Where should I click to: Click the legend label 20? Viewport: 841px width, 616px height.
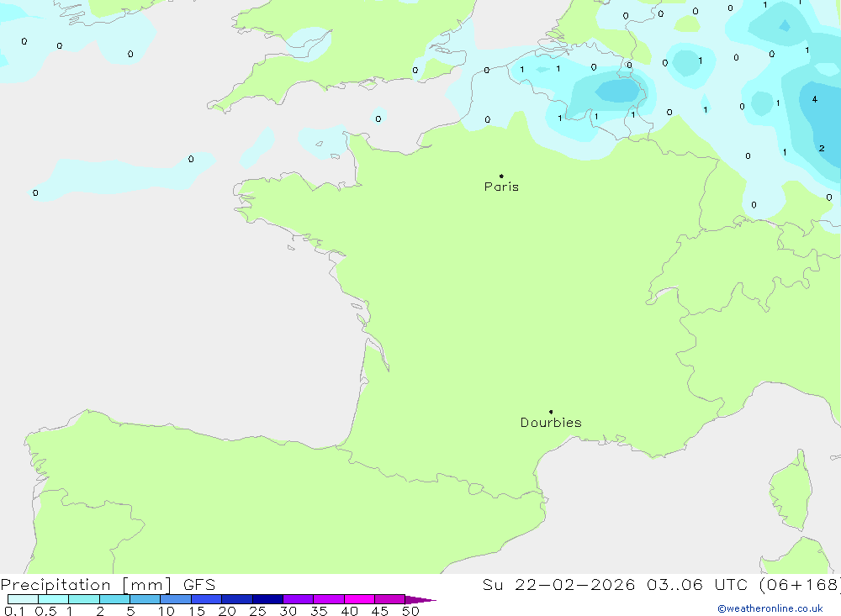coord(227,611)
